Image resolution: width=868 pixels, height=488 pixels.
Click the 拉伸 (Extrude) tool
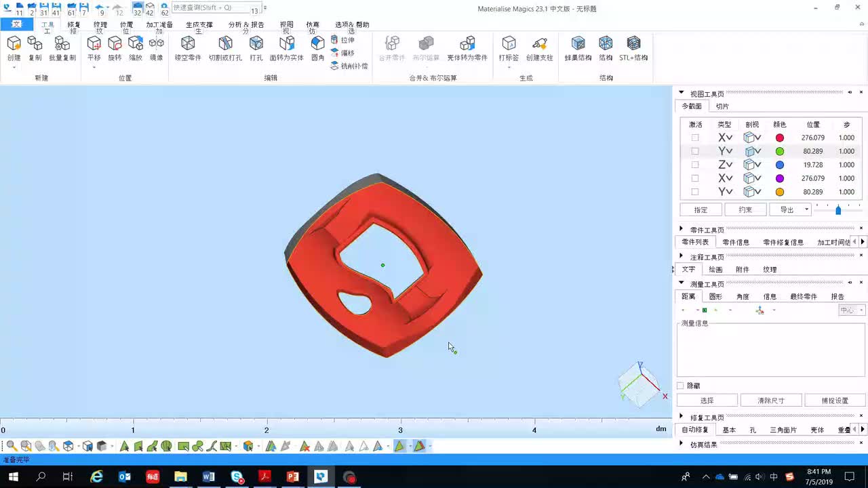(x=343, y=40)
